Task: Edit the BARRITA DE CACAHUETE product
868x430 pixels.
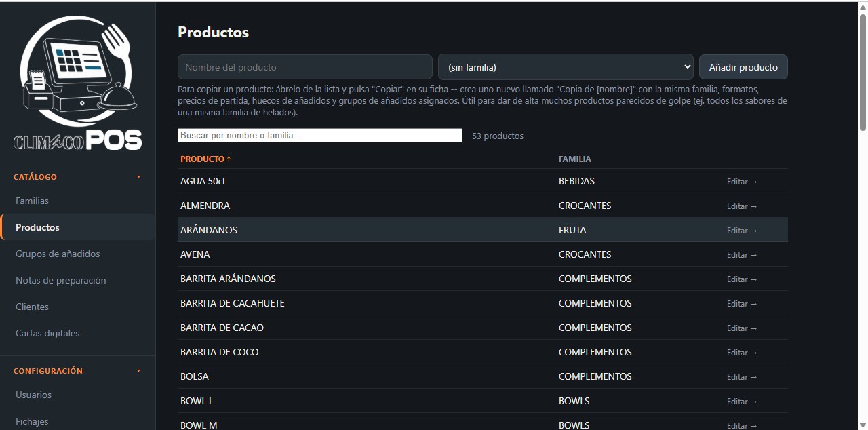Action: [742, 304]
